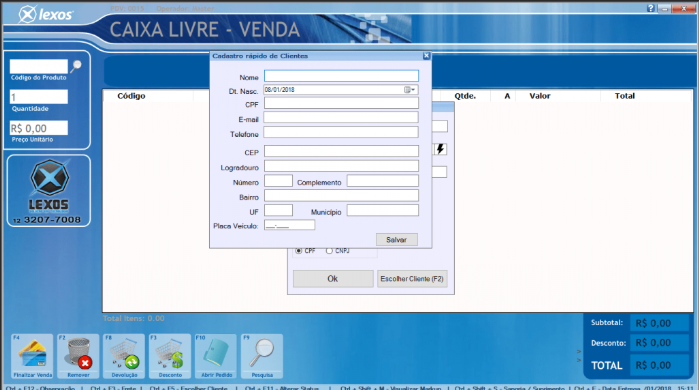
Task: Click the Ok button
Action: click(x=333, y=279)
